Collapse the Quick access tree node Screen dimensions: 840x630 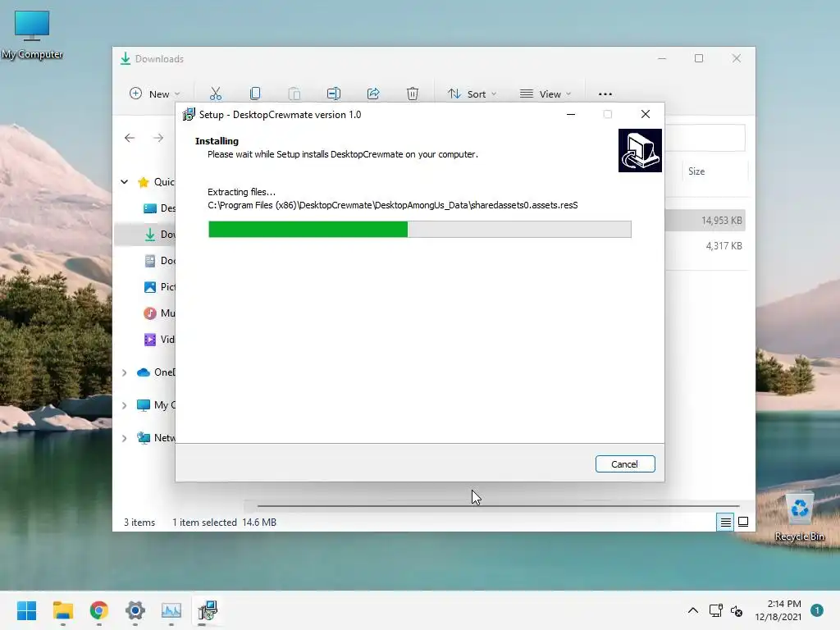click(125, 181)
